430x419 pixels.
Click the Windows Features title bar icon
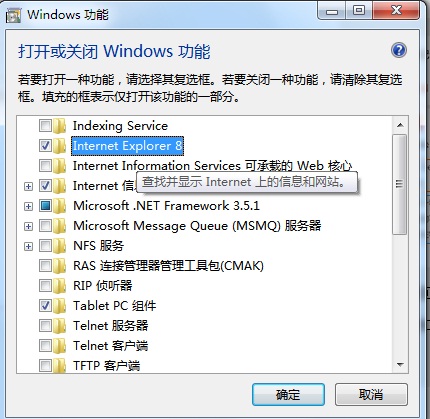tap(14, 15)
